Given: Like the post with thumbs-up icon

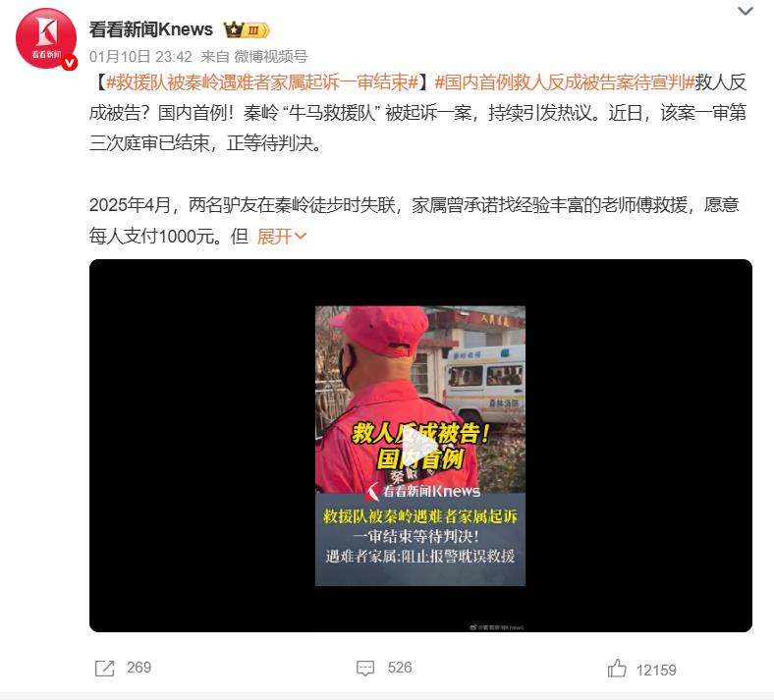Looking at the screenshot, I should [617, 669].
